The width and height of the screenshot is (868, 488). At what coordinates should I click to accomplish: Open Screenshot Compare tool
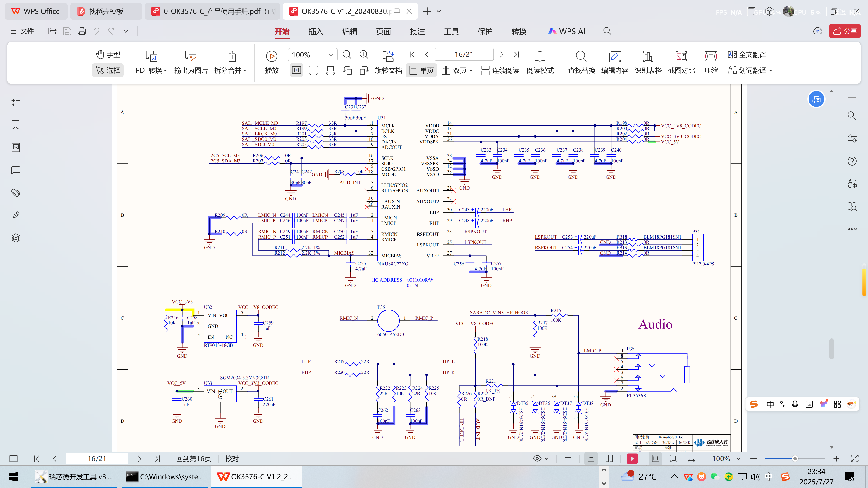681,62
